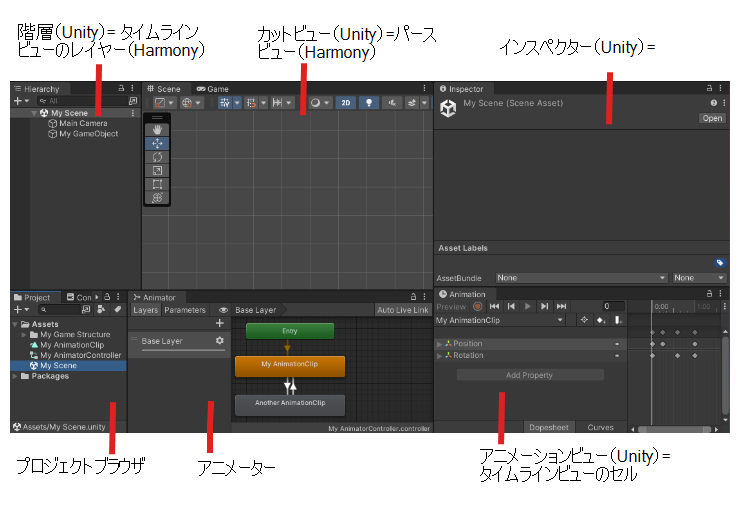Click the Add Event icon in Animation
This screenshot has width=740, height=510.
coord(618,320)
